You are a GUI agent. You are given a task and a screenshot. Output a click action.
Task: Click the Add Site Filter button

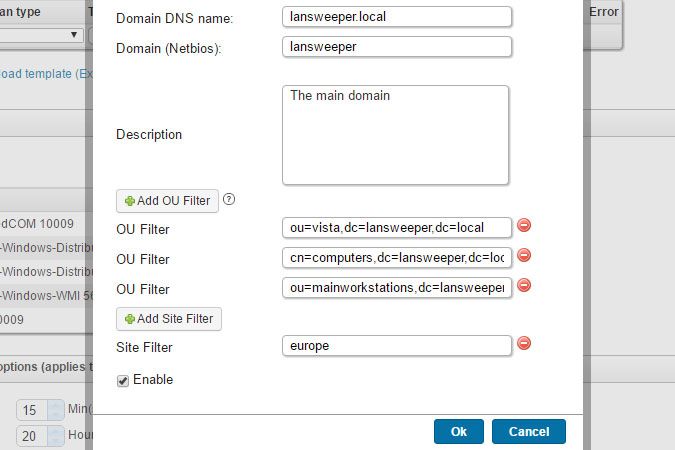coord(169,318)
